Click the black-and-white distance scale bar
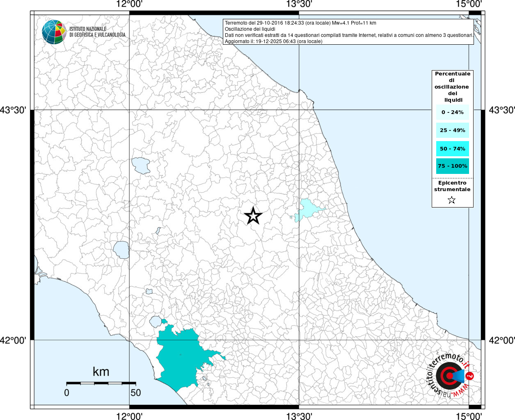515x420 pixels. (x=101, y=383)
